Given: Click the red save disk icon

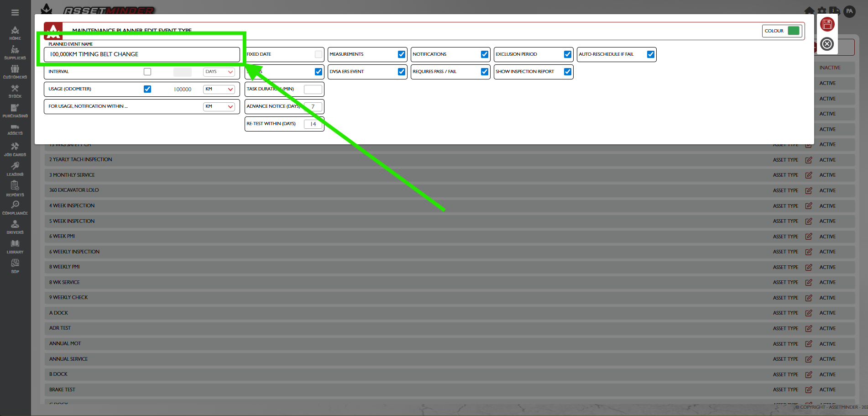Looking at the screenshot, I should 827,24.
